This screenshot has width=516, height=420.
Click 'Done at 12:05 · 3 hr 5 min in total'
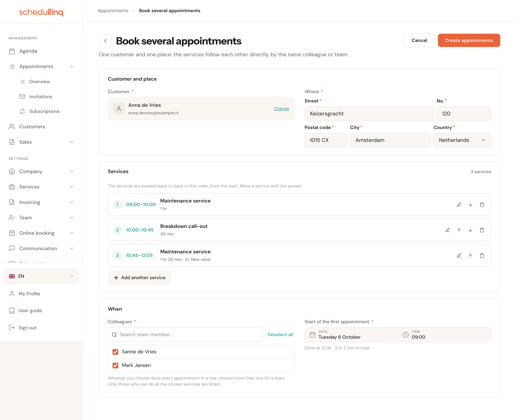[x=337, y=348]
